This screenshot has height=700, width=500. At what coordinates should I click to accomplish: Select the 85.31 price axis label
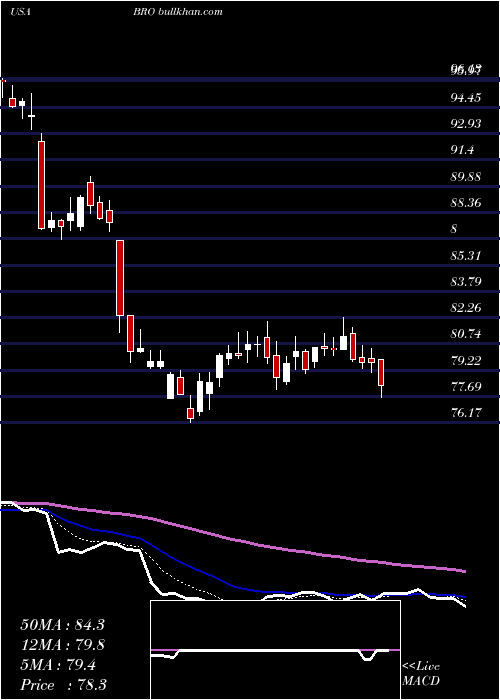click(466, 255)
